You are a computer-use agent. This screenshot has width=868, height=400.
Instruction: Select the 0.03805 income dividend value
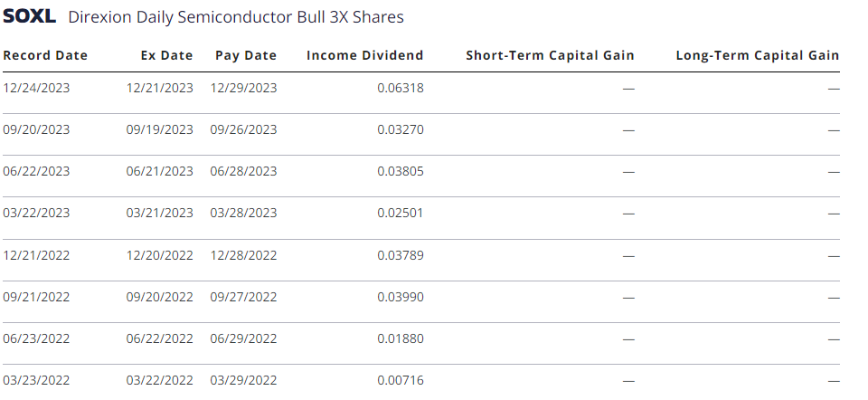click(401, 171)
